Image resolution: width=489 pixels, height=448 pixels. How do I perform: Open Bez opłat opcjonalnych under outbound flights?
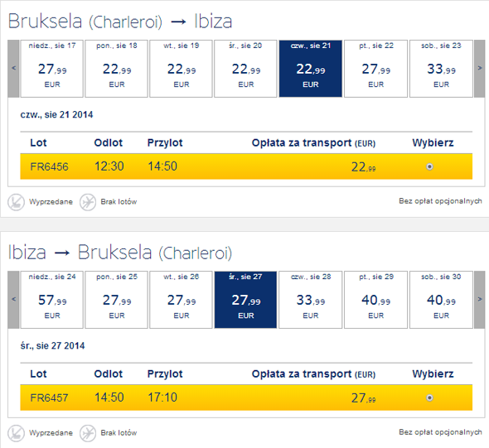tap(440, 201)
